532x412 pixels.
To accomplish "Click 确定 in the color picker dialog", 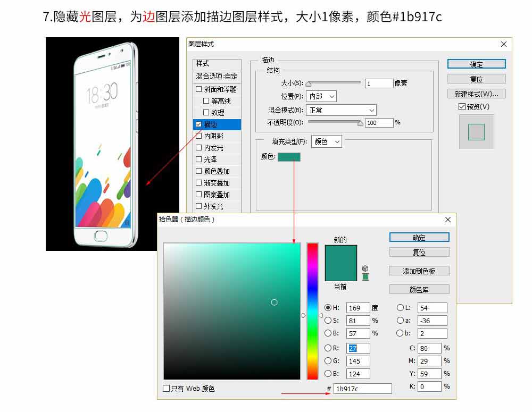I will coord(419,238).
